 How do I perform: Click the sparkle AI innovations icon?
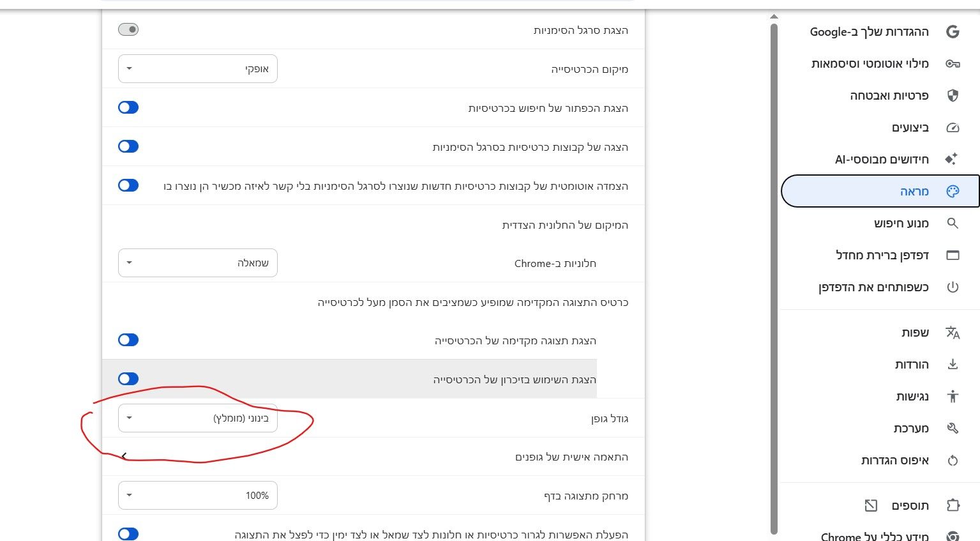(951, 159)
